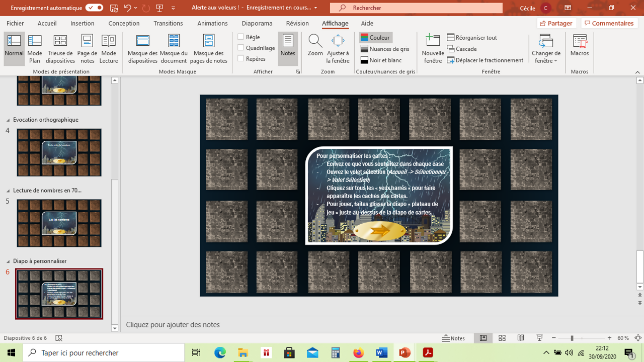This screenshot has width=644, height=362.
Task: Collapse the Diapo à personnaliser section
Action: [8, 261]
